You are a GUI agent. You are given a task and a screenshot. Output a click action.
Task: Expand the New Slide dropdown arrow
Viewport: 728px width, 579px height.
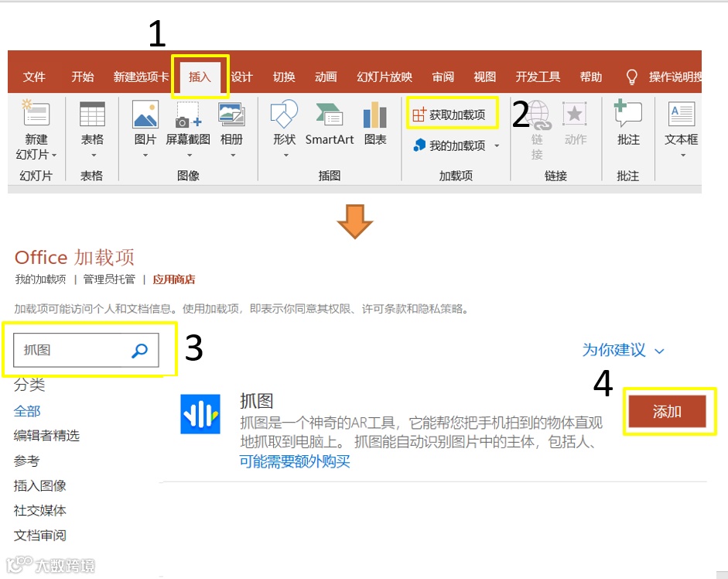(x=54, y=156)
